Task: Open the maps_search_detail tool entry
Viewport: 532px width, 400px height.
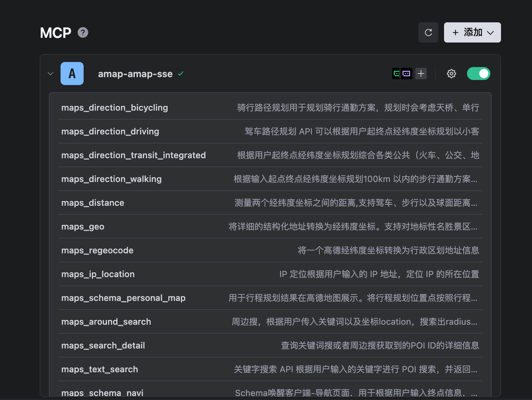Action: (103, 346)
